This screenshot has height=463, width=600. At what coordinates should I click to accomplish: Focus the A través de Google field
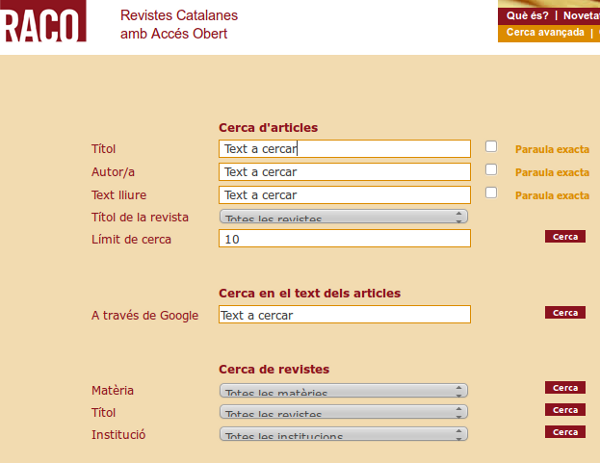pos(344,315)
